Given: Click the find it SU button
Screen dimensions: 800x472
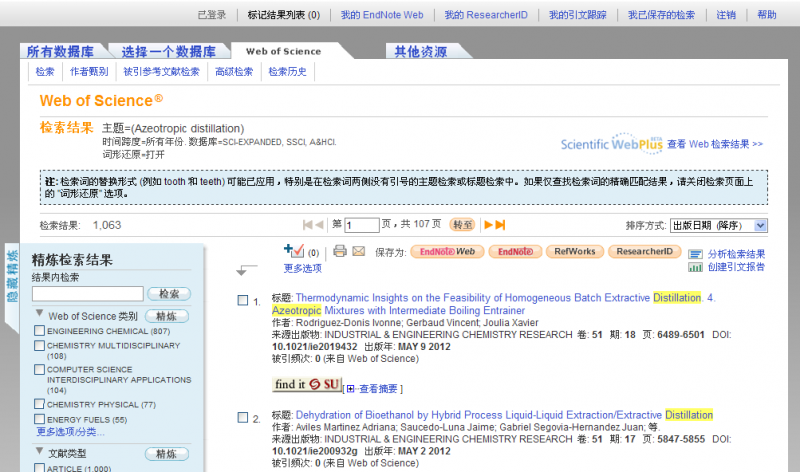Looking at the screenshot, I should click(307, 384).
